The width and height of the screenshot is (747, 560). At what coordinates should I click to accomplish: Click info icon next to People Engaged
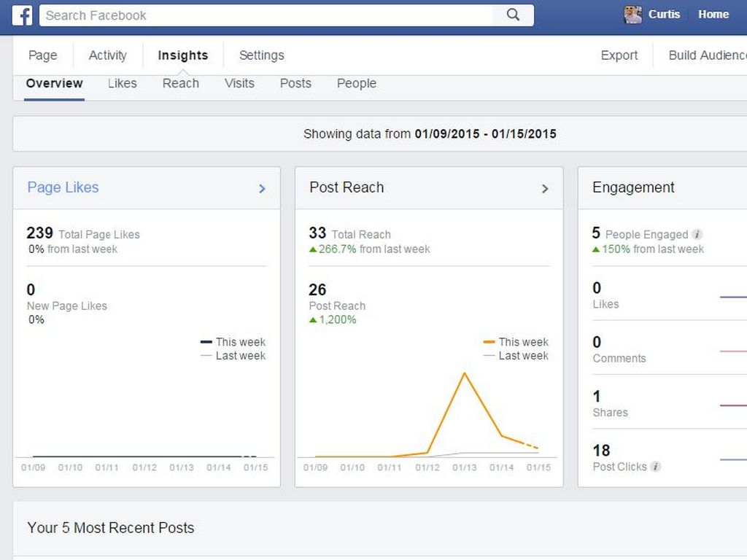click(697, 234)
